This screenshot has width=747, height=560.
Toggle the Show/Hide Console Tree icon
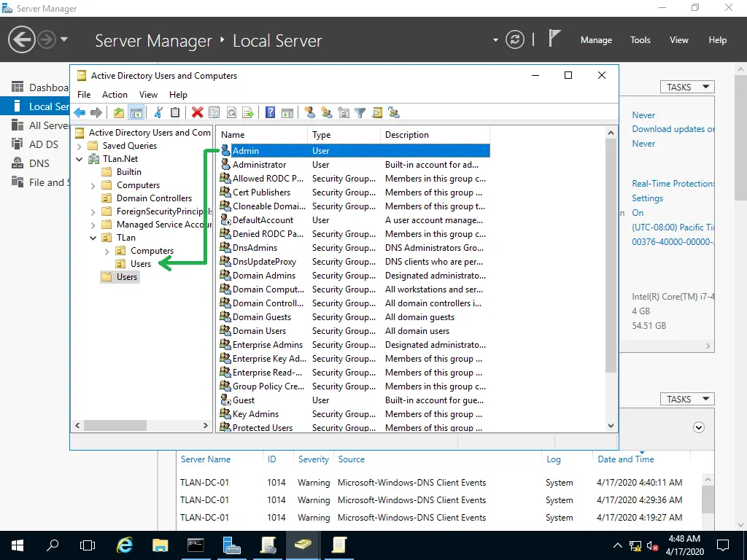[136, 113]
